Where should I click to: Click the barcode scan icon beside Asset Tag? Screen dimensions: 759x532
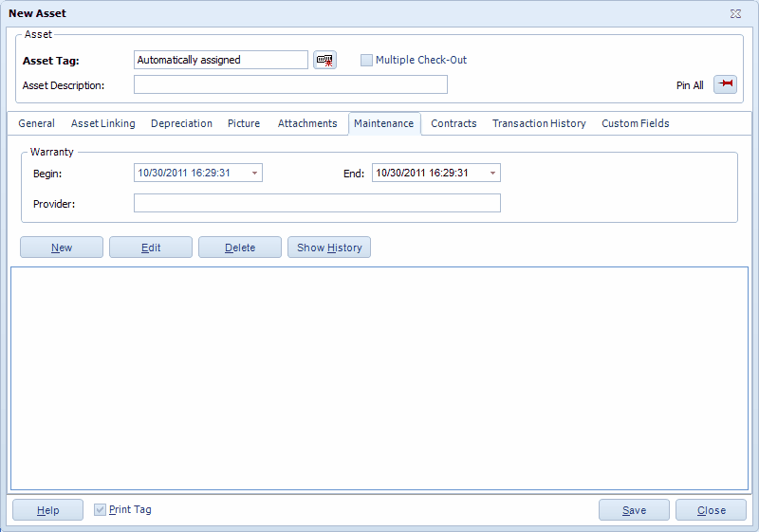(x=324, y=60)
